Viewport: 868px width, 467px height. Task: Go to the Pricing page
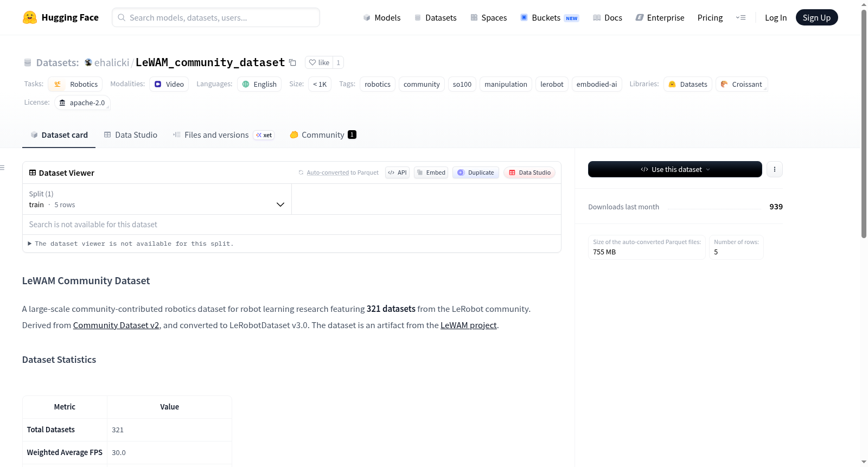coord(710,17)
